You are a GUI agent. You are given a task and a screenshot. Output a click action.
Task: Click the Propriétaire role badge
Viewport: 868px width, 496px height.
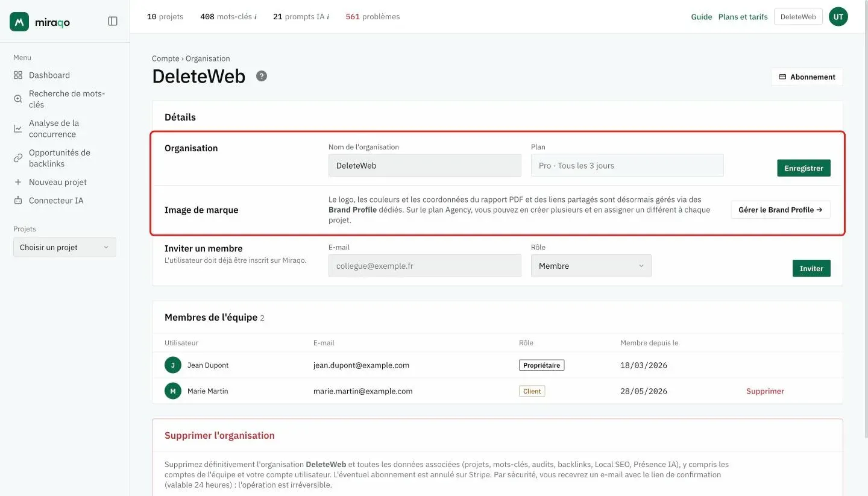tap(541, 365)
